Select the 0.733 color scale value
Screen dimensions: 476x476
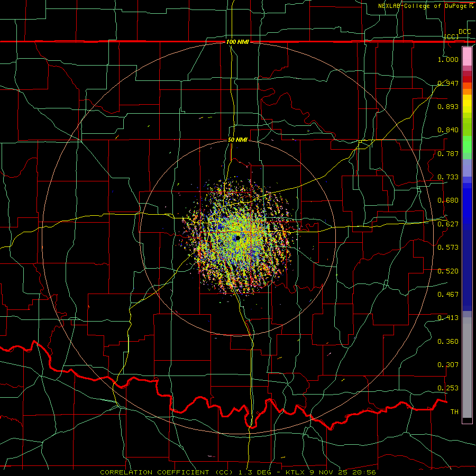(448, 177)
